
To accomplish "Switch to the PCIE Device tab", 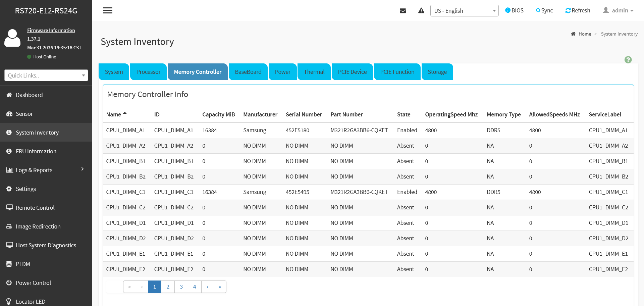I will (x=352, y=72).
